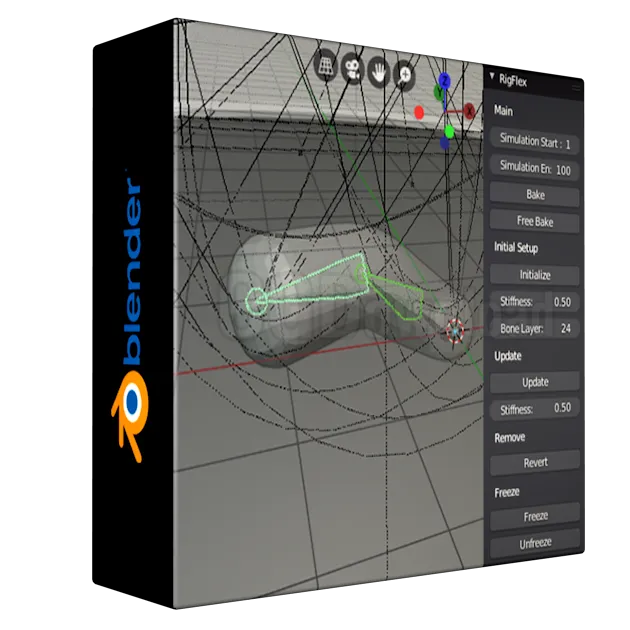Click the Unfreeze button

coord(535,543)
